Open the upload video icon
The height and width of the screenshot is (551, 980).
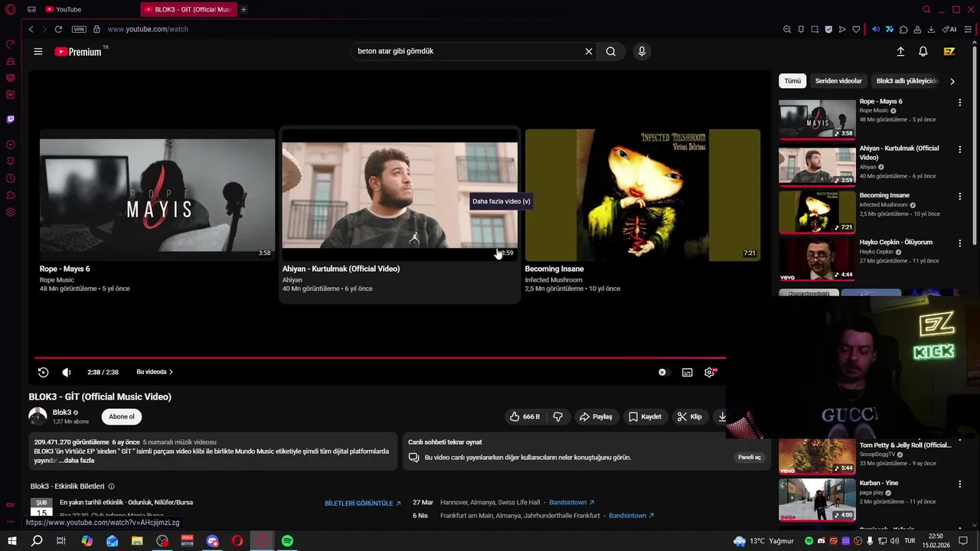click(900, 51)
